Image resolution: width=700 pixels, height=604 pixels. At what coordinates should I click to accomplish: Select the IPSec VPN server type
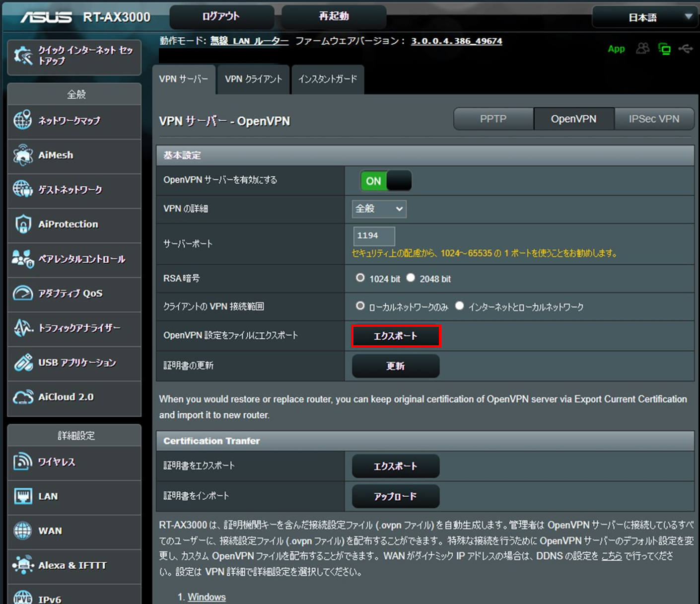(654, 119)
